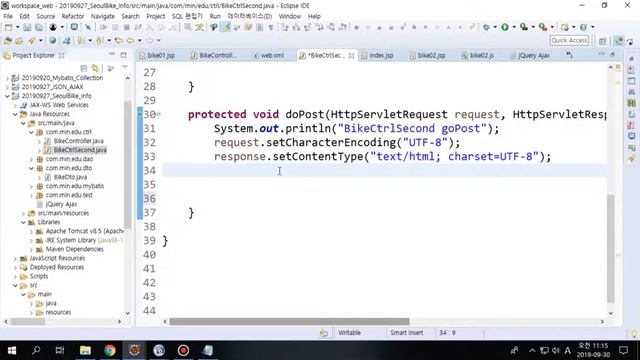Image resolution: width=640 pixels, height=360 pixels.
Task: Click the Run Last Tool with toolbox icon
Action: 542,27
